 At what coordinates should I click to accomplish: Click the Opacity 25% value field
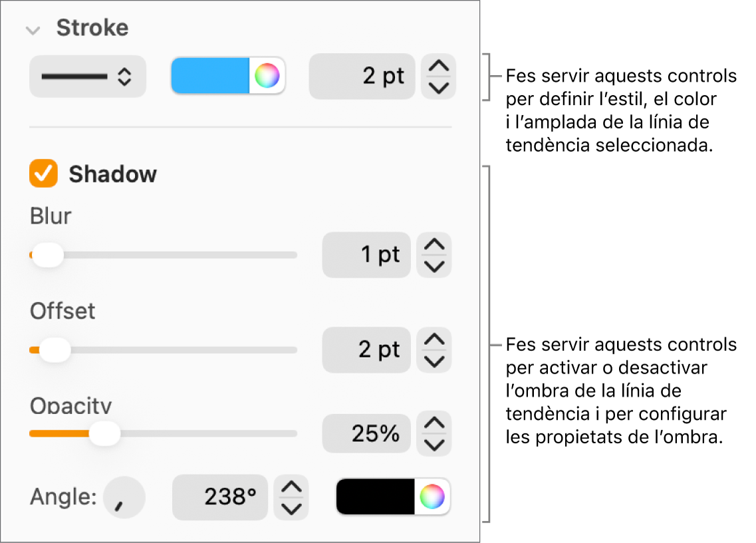point(366,434)
